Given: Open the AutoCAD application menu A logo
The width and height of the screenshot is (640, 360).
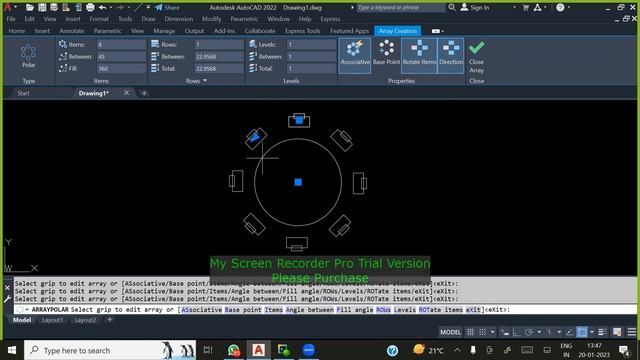Looking at the screenshot, I should 7,7.
